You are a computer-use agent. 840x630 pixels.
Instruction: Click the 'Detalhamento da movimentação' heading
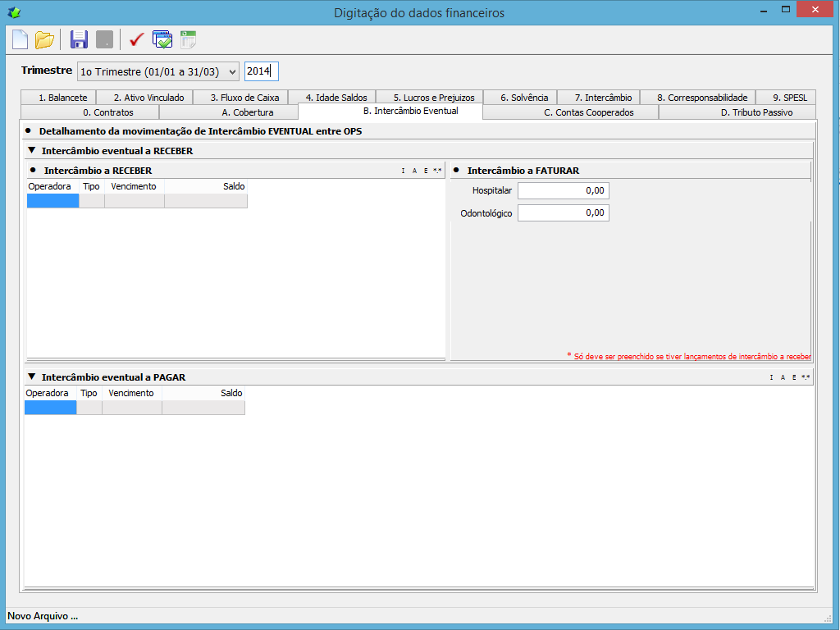tap(200, 131)
